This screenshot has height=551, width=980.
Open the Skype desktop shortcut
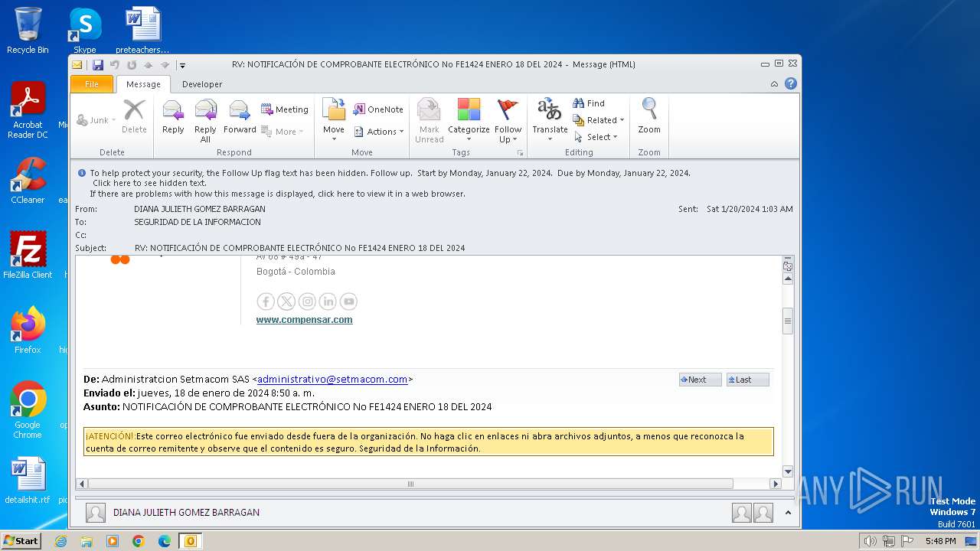point(84,30)
